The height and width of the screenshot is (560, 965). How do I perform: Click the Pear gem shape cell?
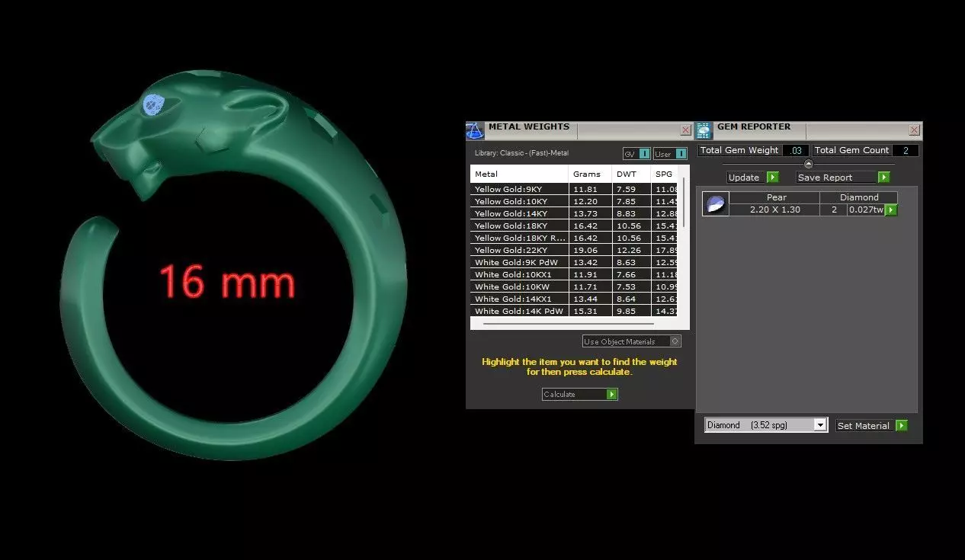[775, 197]
